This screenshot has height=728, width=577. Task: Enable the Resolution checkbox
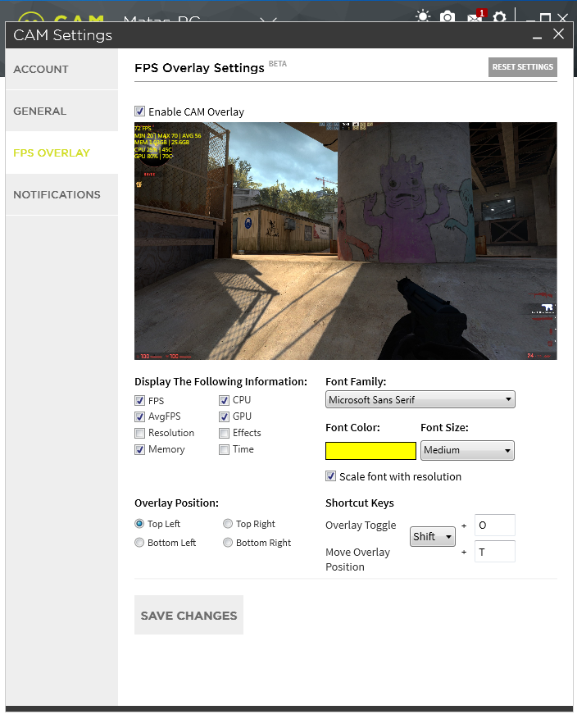pyautogui.click(x=139, y=433)
